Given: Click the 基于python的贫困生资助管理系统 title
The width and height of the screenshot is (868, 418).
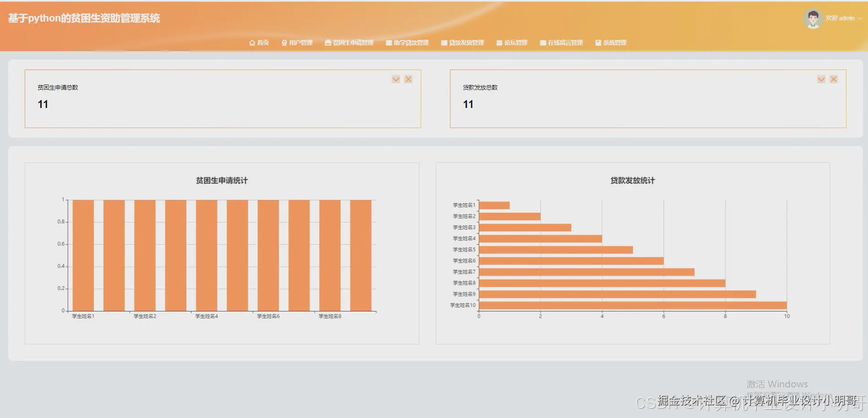Looking at the screenshot, I should (x=84, y=18).
